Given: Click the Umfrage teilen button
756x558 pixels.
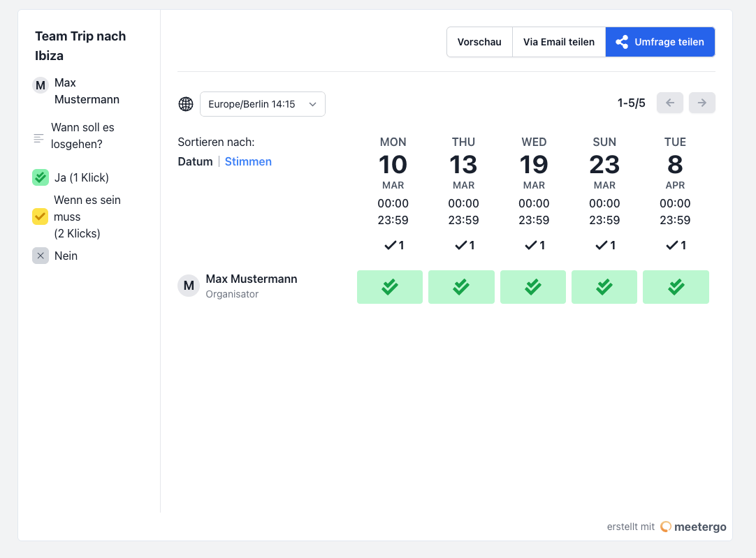Looking at the screenshot, I should (x=660, y=42).
